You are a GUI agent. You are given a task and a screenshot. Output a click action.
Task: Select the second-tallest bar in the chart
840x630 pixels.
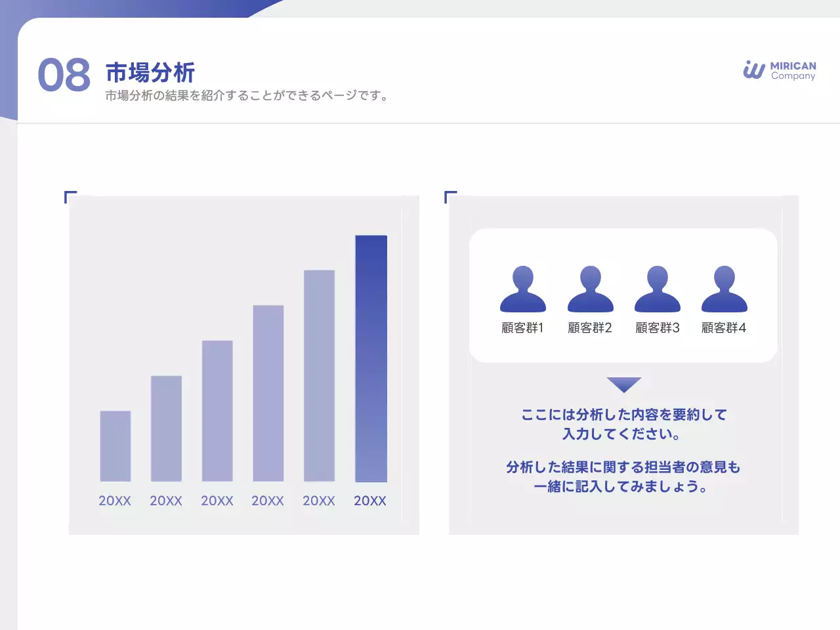tap(319, 375)
